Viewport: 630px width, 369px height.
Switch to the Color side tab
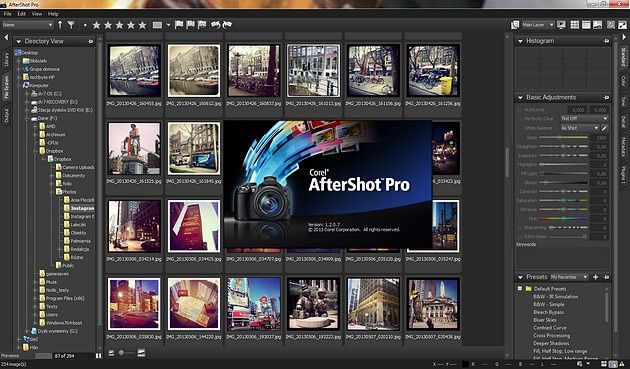pyautogui.click(x=623, y=80)
